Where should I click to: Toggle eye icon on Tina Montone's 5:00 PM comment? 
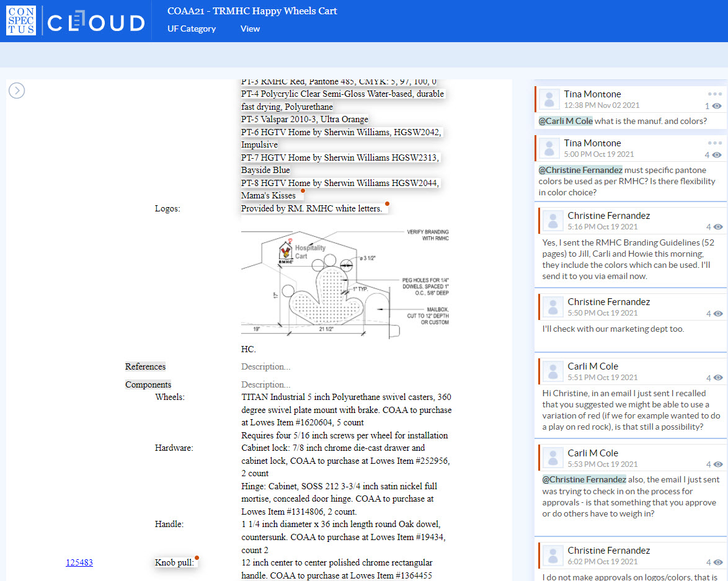click(x=717, y=155)
